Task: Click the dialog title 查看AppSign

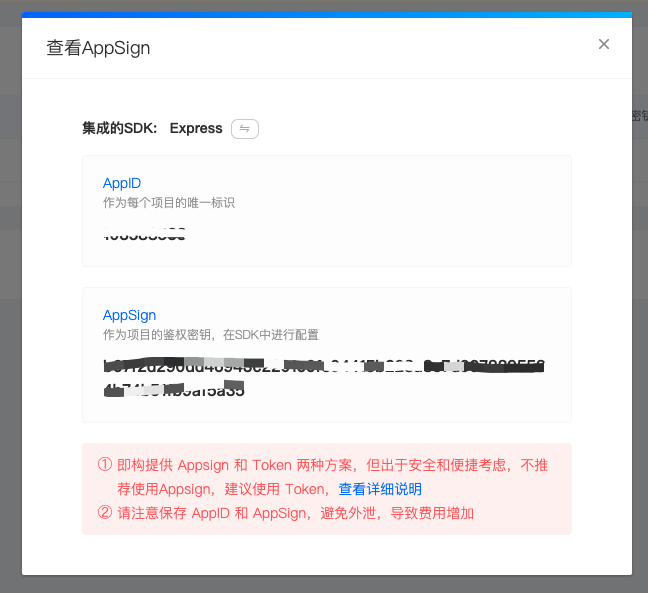Action: [98, 47]
